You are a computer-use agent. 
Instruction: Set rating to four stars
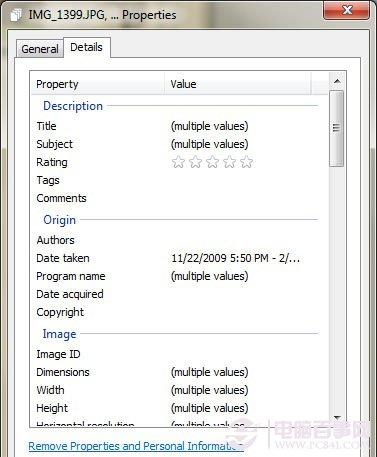[x=229, y=162]
